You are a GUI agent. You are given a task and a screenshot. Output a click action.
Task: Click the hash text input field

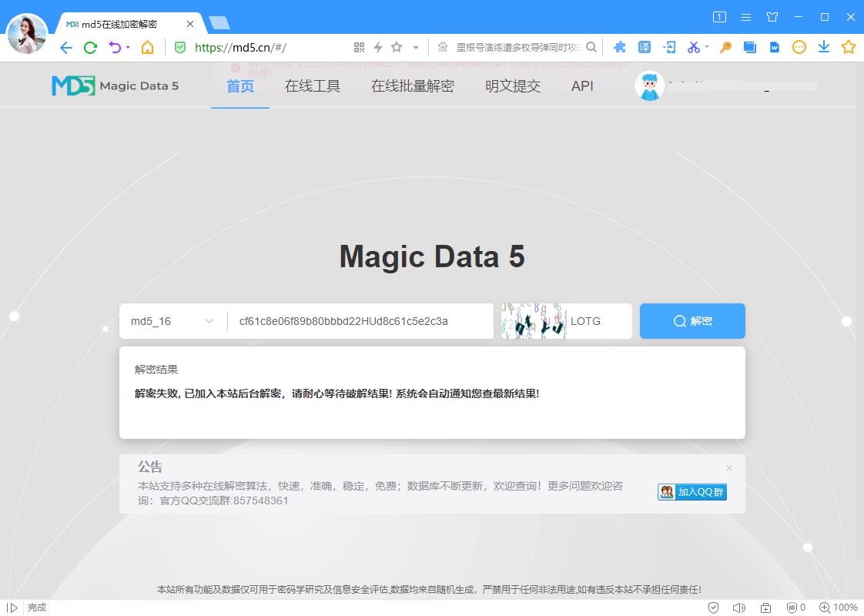coord(360,321)
